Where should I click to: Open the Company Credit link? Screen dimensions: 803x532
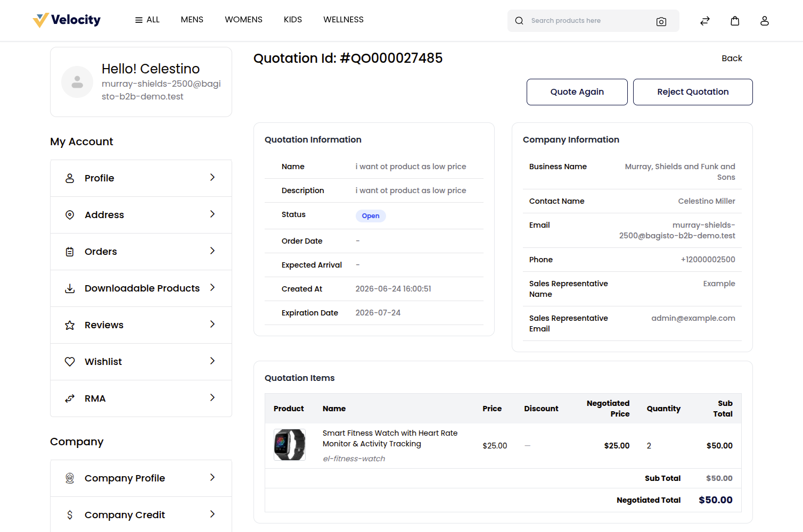pos(141,514)
